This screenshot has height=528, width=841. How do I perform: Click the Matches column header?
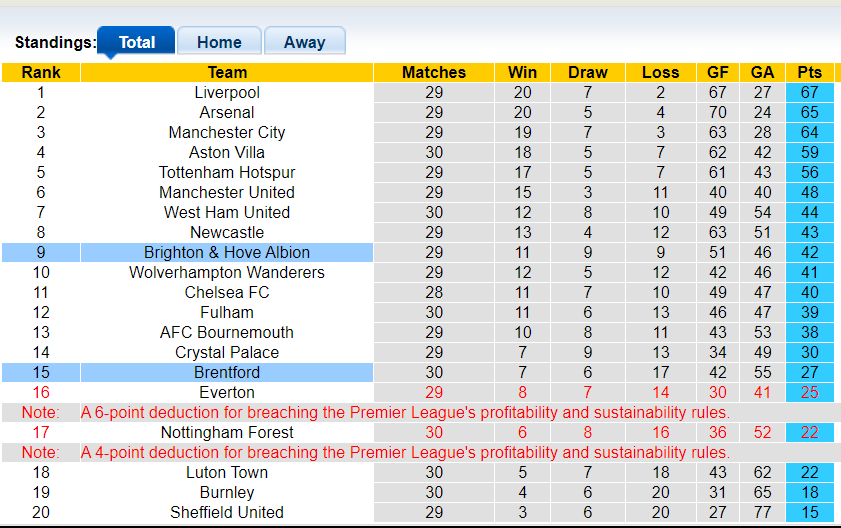click(434, 72)
